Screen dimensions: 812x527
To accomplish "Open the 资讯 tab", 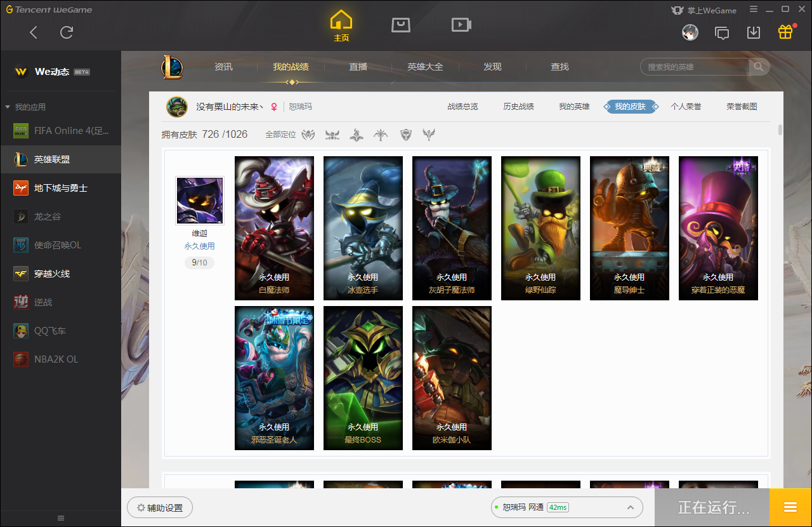I will coord(223,67).
